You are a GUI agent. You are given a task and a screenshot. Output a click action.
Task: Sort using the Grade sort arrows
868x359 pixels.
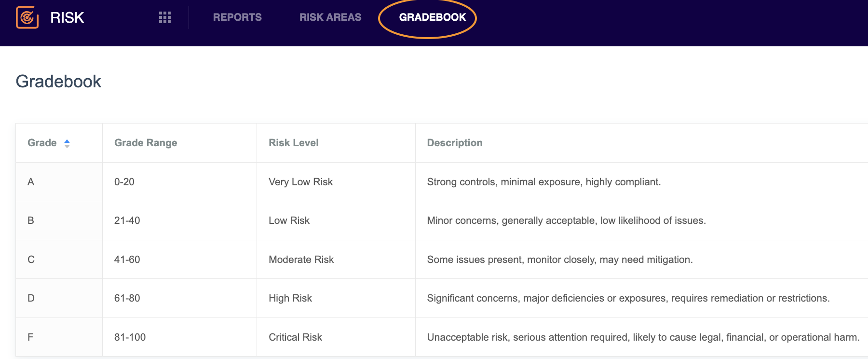coord(67,143)
